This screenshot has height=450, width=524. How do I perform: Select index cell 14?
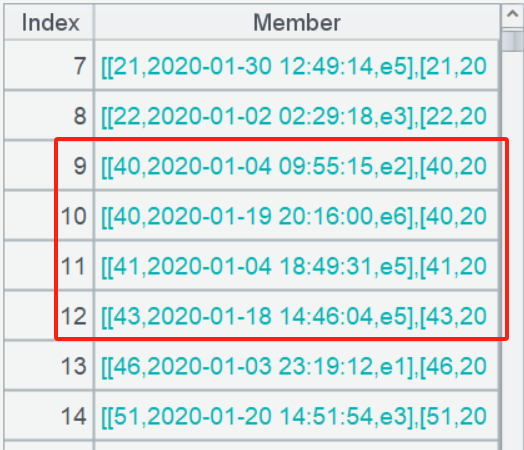point(49,416)
